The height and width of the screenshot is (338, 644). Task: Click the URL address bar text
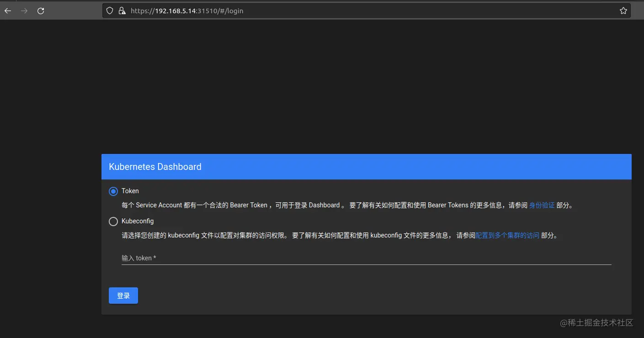point(187,11)
